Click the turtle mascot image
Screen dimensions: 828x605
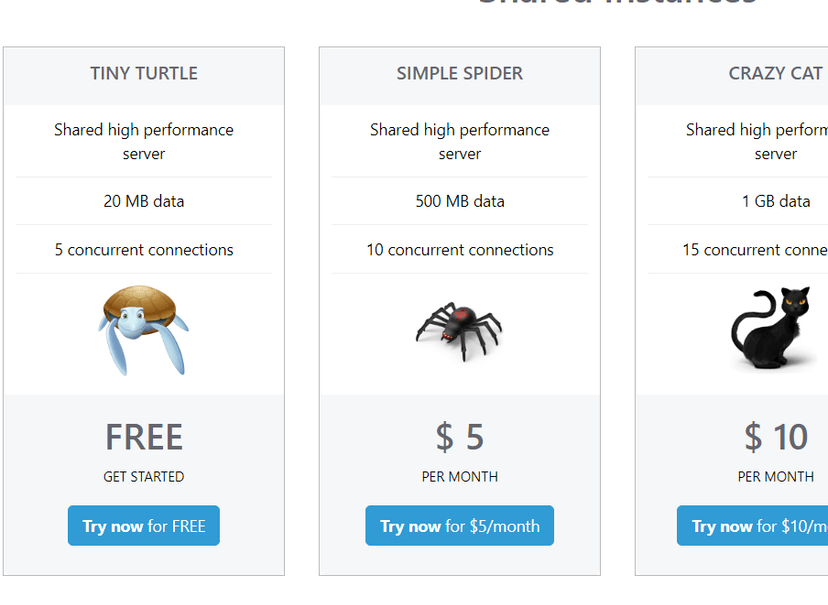(143, 329)
